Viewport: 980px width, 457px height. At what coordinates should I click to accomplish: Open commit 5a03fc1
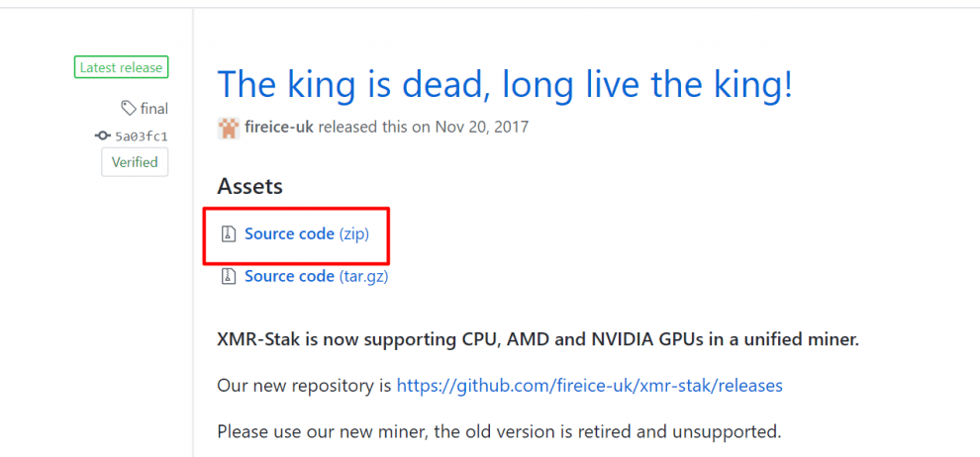[142, 137]
